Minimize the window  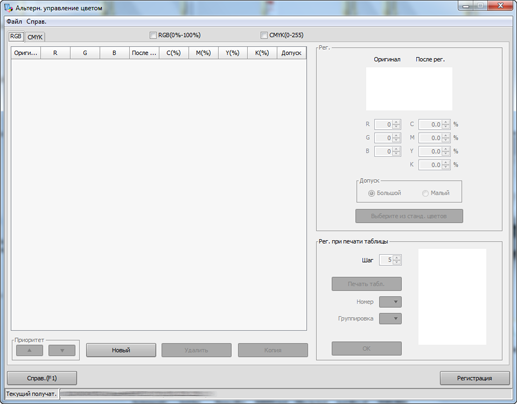click(x=466, y=6)
